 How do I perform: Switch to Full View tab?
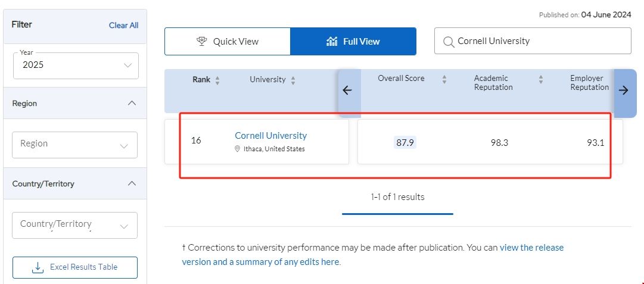coord(353,42)
